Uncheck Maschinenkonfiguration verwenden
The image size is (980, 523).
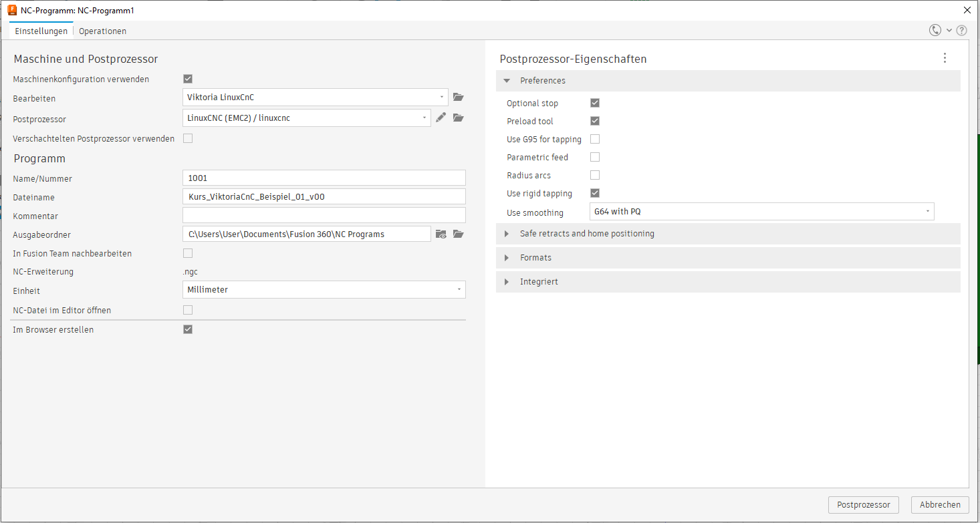[x=188, y=79]
